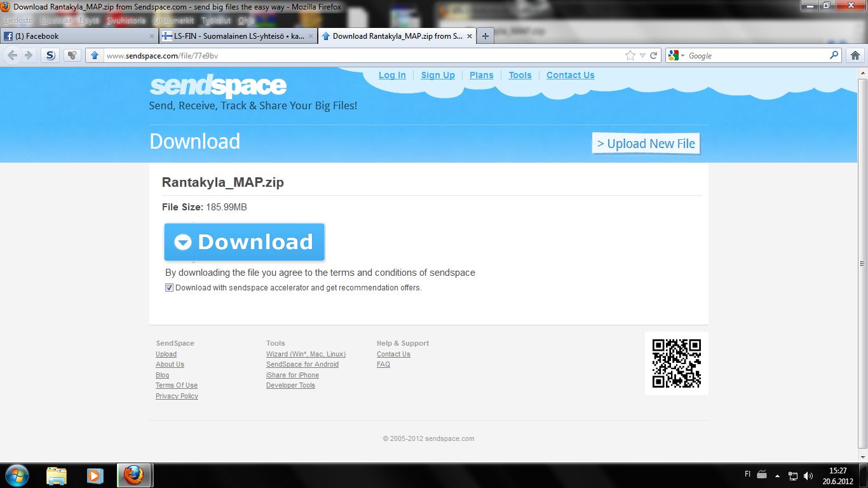
Task: Click the sendspace logo
Action: 218,86
